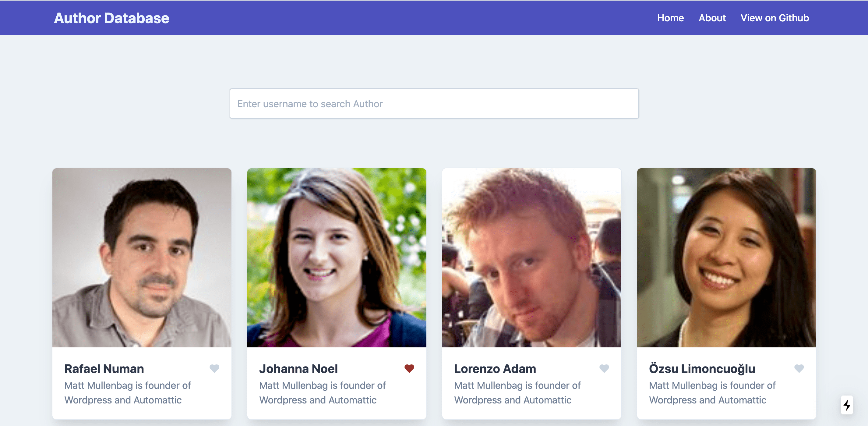Click Lorenzo Adam's photo thumbnail
The height and width of the screenshot is (426, 868).
coord(531,257)
